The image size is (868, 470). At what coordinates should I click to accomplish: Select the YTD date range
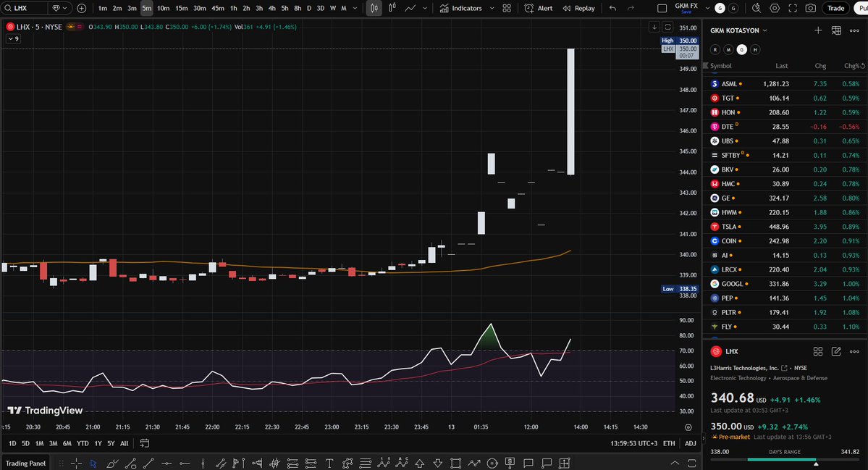coord(83,443)
